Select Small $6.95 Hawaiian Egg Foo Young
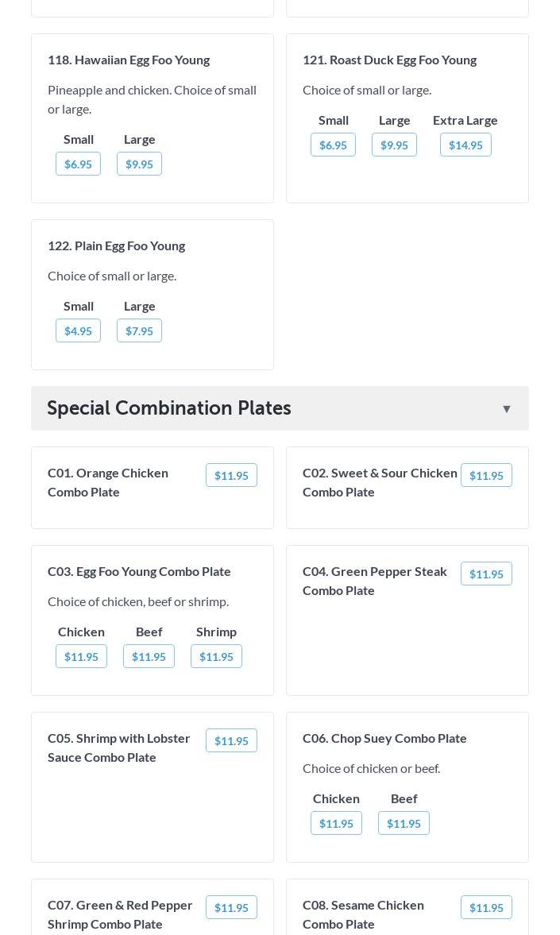The height and width of the screenshot is (935, 560). click(x=78, y=164)
